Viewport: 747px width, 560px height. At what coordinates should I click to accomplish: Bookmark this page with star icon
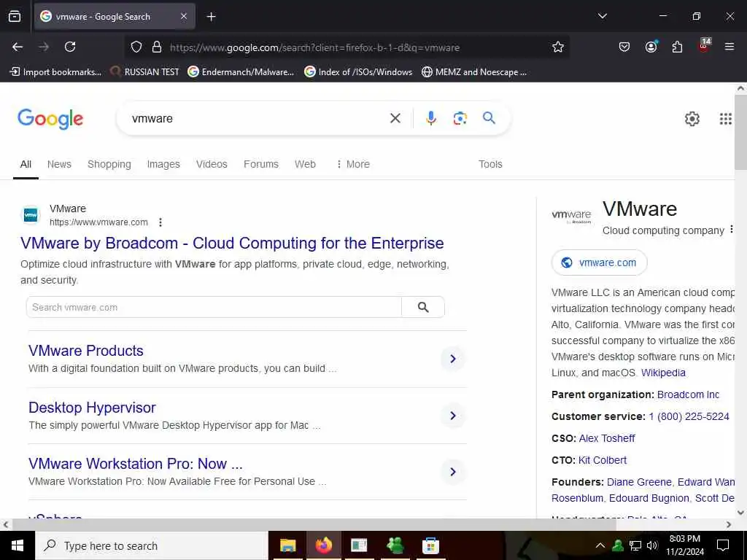pos(558,47)
